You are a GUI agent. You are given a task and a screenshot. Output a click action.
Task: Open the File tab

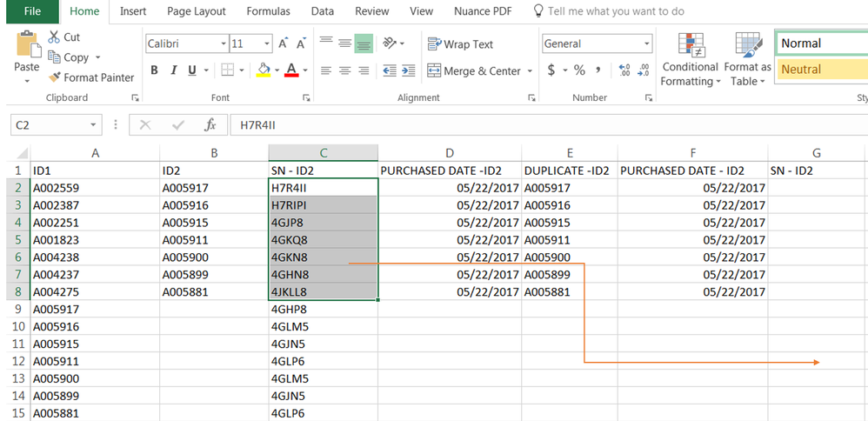[33, 11]
